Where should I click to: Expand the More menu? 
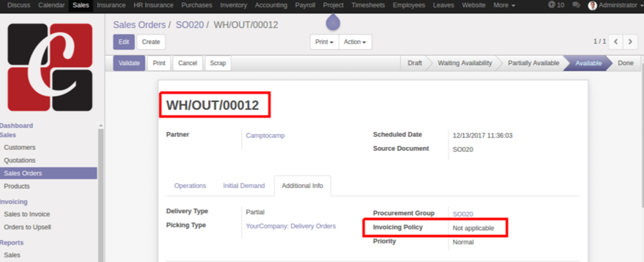pyautogui.click(x=504, y=5)
